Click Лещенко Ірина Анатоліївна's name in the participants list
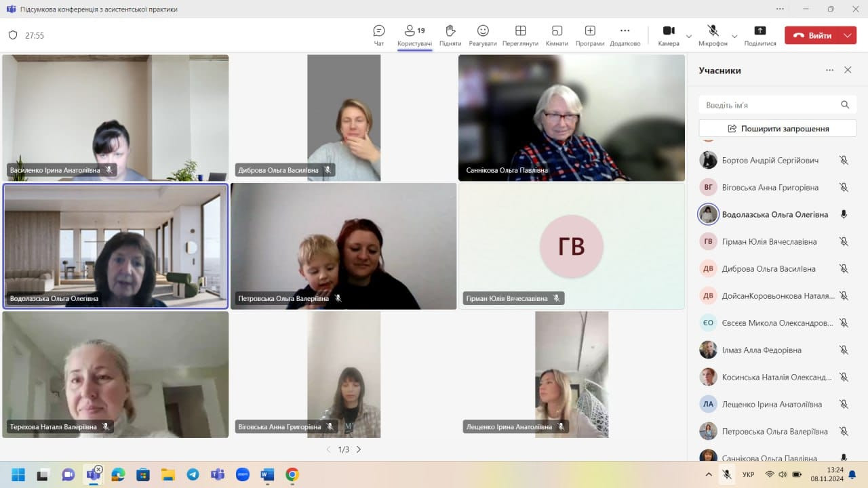 point(772,405)
